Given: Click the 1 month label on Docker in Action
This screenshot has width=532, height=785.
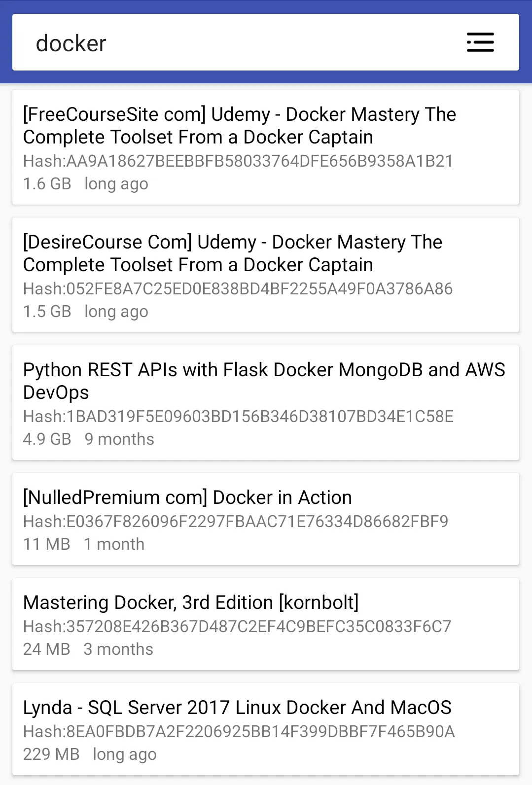Looking at the screenshot, I should (113, 543).
